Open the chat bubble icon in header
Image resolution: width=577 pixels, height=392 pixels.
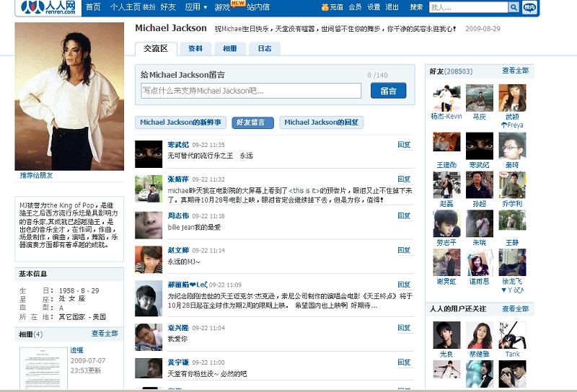click(x=529, y=7)
